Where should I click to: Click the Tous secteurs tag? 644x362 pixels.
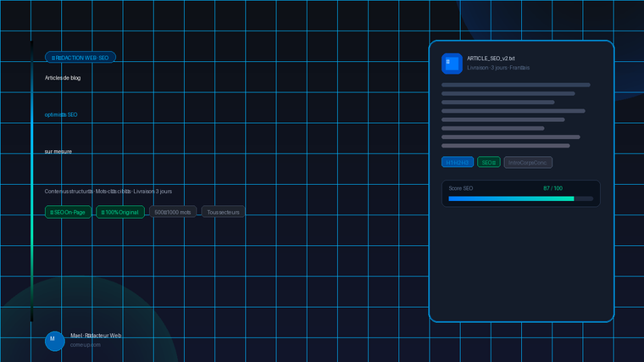[223, 212]
